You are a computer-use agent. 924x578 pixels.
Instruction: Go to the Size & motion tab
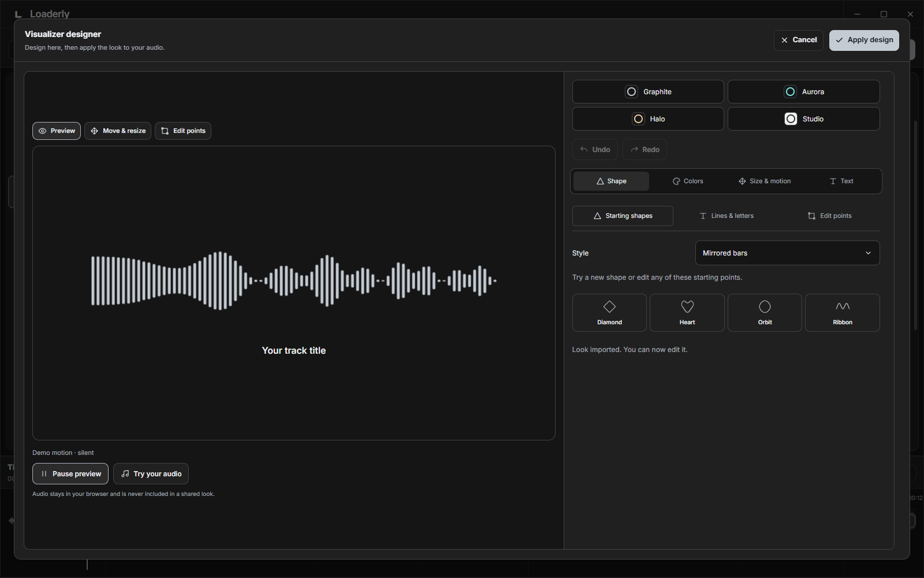point(765,181)
